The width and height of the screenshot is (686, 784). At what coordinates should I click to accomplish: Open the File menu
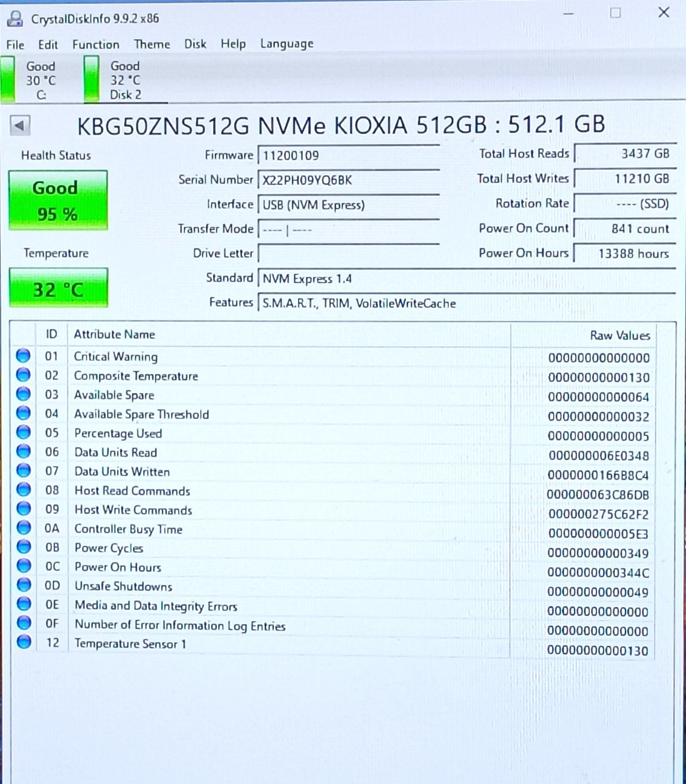click(15, 45)
